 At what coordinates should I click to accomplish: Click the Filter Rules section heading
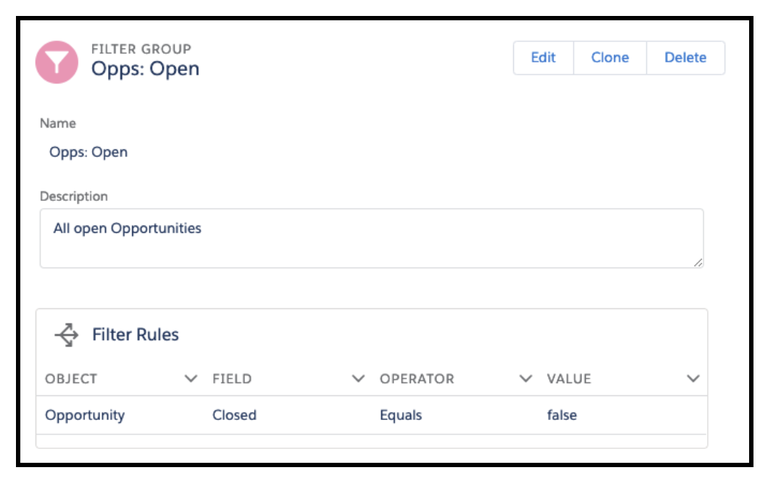(135, 335)
